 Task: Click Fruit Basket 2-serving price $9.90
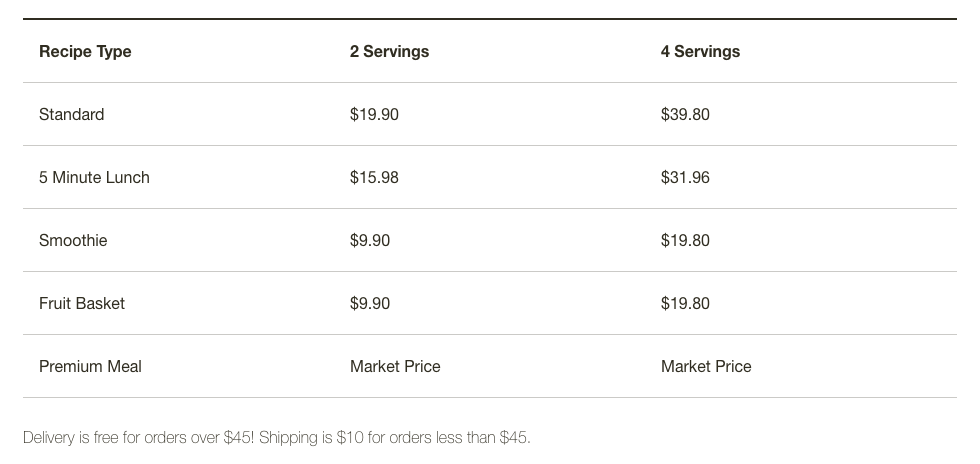click(370, 303)
